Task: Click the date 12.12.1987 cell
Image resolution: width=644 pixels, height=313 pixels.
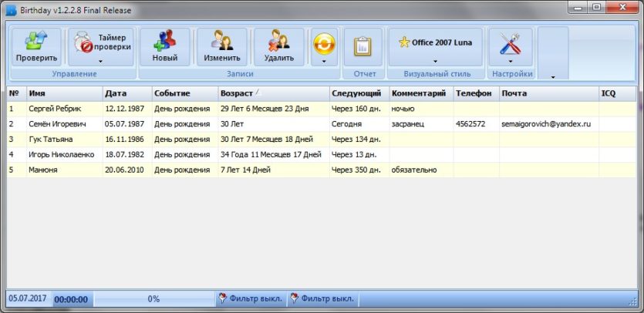Action: (127, 109)
